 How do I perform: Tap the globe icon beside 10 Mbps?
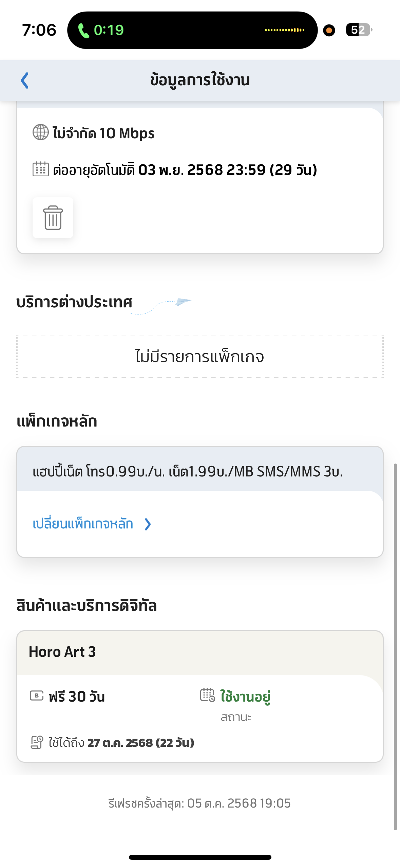41,132
